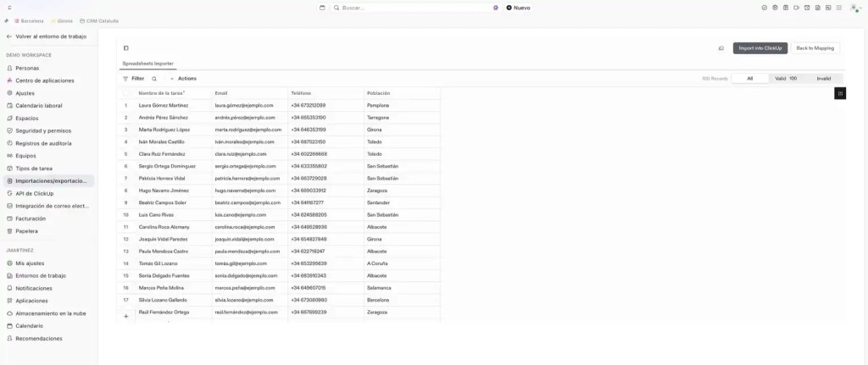This screenshot has height=365, width=868.
Task: Open Aplicaciones in the sidebar
Action: pos(47,301)
